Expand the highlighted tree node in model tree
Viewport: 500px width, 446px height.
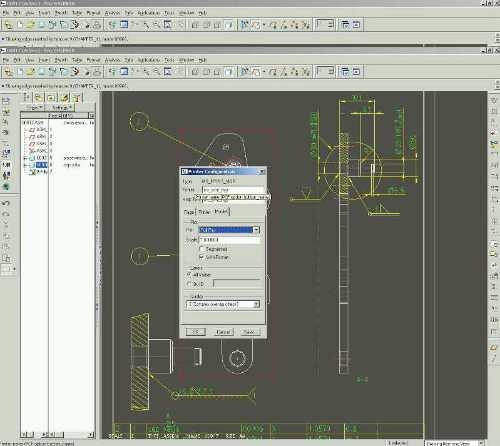25,165
